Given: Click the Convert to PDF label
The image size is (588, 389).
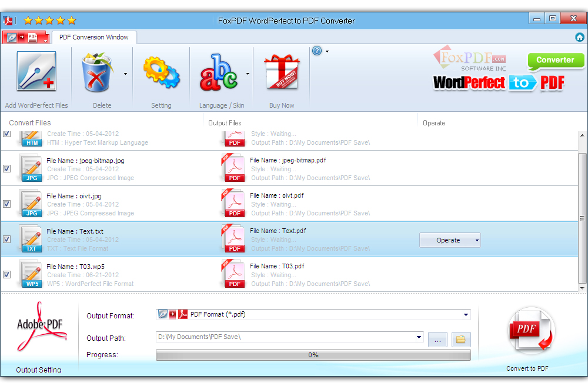Looking at the screenshot, I should tap(527, 368).
